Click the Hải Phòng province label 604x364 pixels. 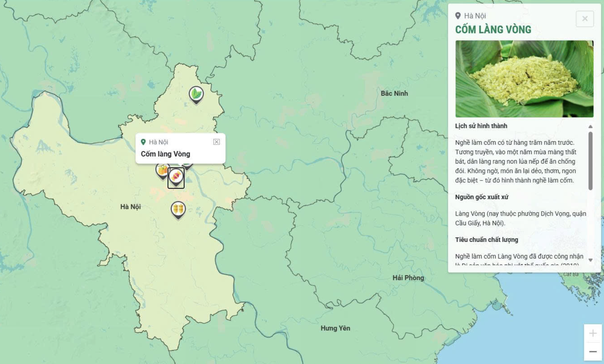[x=408, y=278]
